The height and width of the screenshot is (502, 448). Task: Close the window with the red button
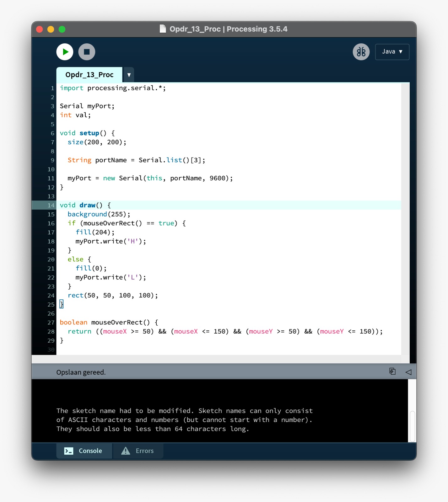point(40,29)
